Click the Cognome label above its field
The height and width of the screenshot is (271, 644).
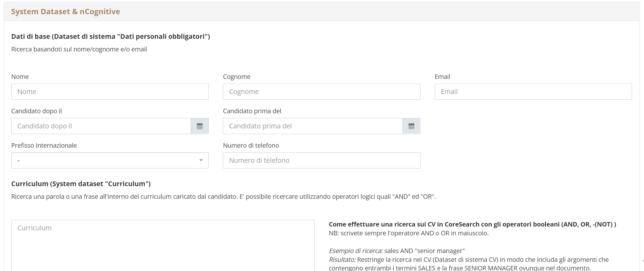click(237, 77)
